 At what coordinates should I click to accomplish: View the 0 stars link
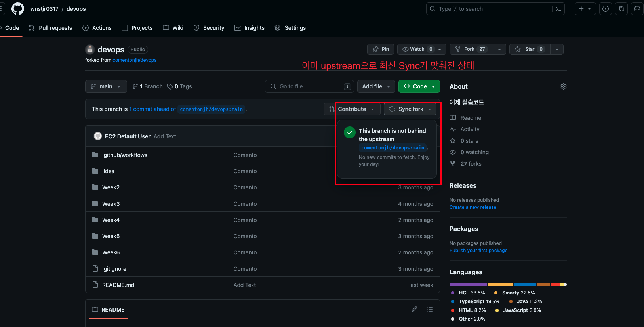[464, 141]
